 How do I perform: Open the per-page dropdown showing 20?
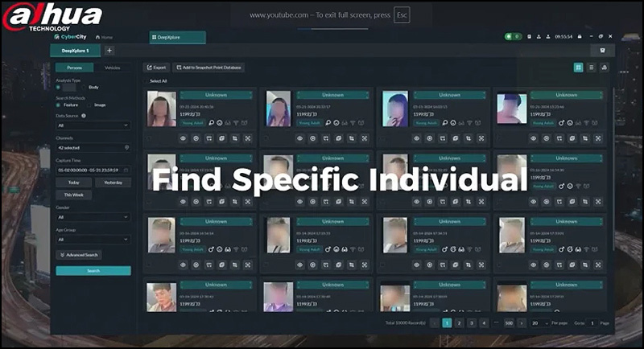tap(539, 322)
